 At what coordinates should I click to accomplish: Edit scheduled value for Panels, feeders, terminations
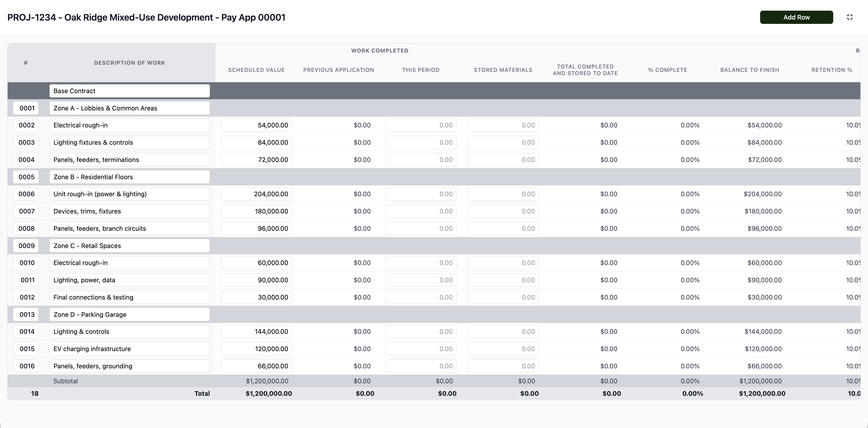click(x=256, y=159)
